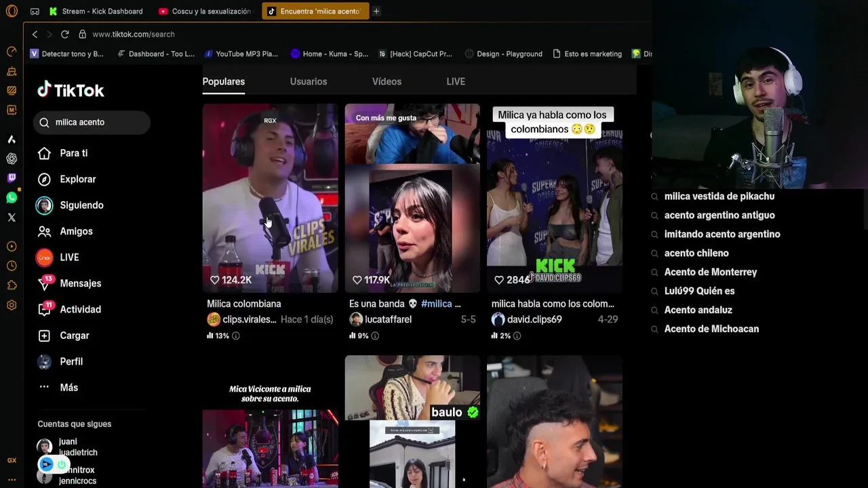Open the 'Milica colombiana' video thumbnail
Screen dimensions: 868x488
click(x=270, y=198)
